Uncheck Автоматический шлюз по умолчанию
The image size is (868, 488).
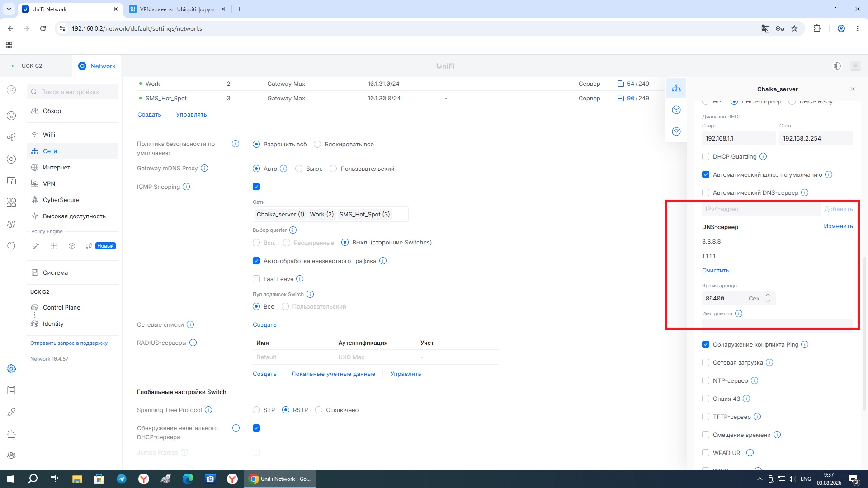click(706, 174)
